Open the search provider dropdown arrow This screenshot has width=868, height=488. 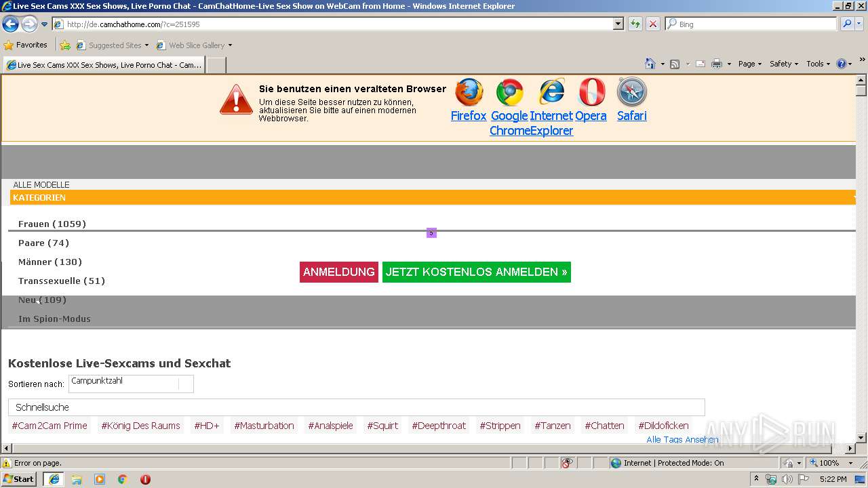859,24
